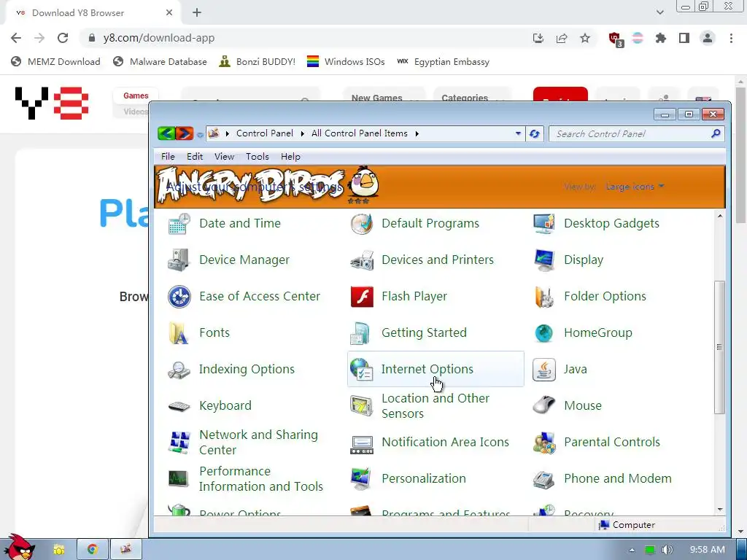Open the Default Programs icon
The width and height of the screenshot is (747, 560).
(x=362, y=223)
